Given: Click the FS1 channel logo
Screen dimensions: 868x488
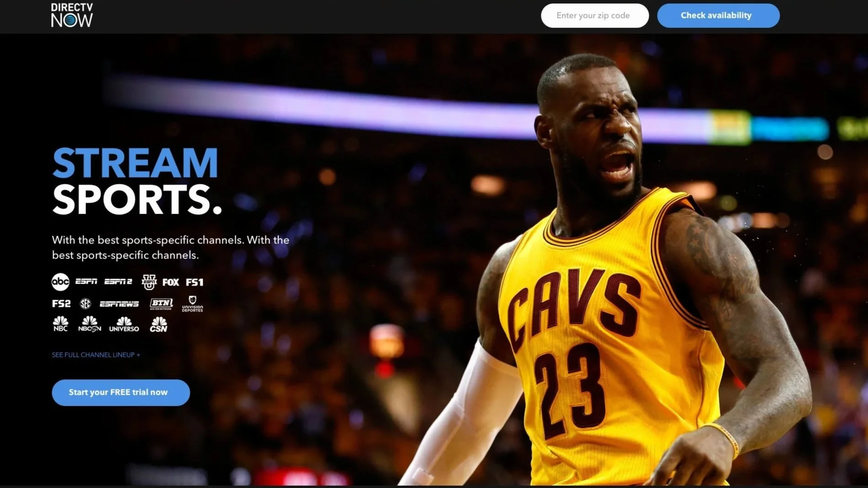Looking at the screenshot, I should 194,282.
